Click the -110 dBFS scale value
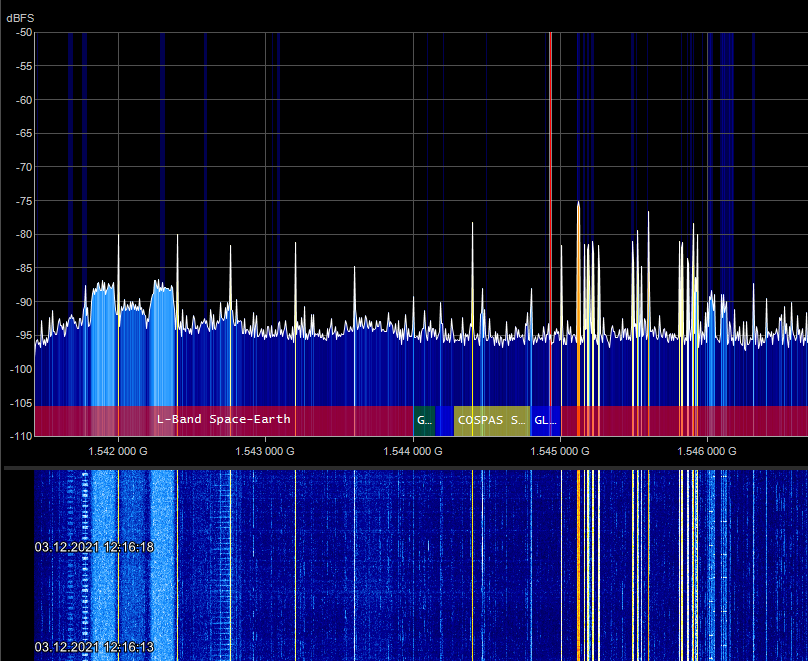Screen dimensions: 808x661 22,436
